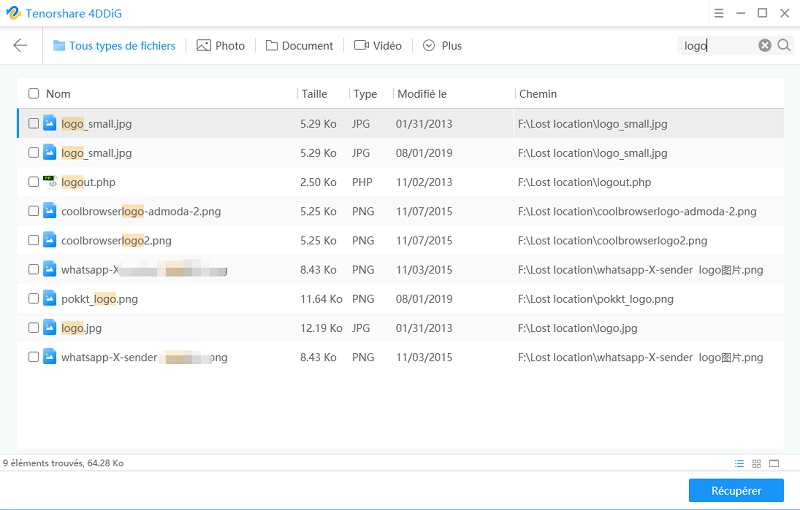Switch to preview pane view icon
800x510 pixels.
774,463
